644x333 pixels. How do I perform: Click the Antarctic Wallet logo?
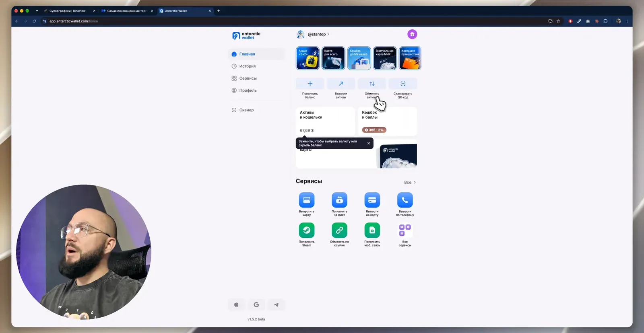[x=246, y=36]
